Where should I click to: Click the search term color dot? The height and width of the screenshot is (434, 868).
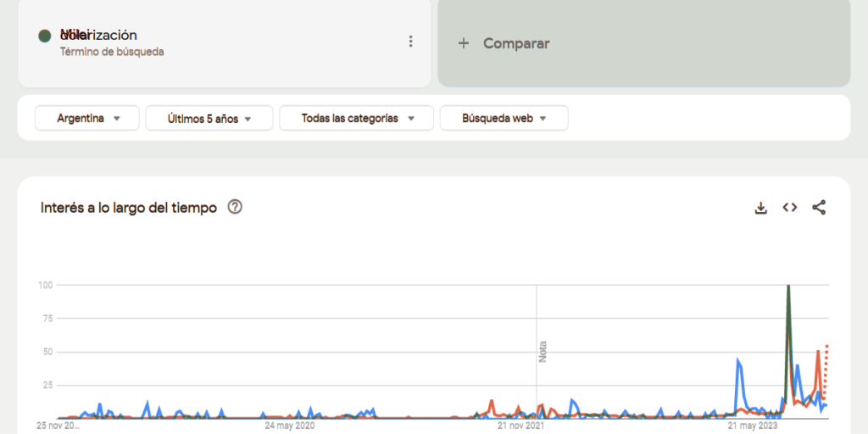tap(45, 36)
